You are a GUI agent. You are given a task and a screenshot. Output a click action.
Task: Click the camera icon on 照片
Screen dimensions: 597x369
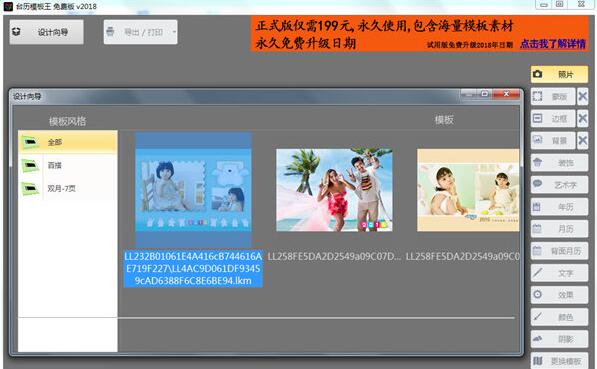click(x=538, y=74)
